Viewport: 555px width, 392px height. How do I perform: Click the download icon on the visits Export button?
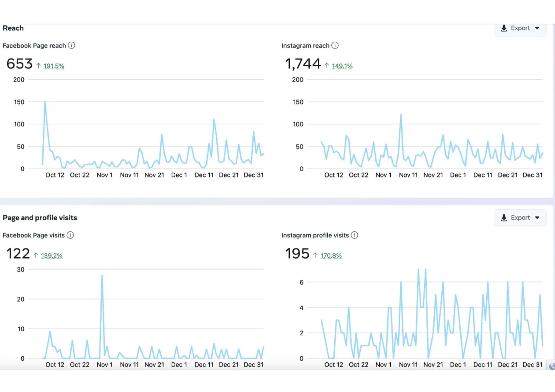pyautogui.click(x=504, y=218)
